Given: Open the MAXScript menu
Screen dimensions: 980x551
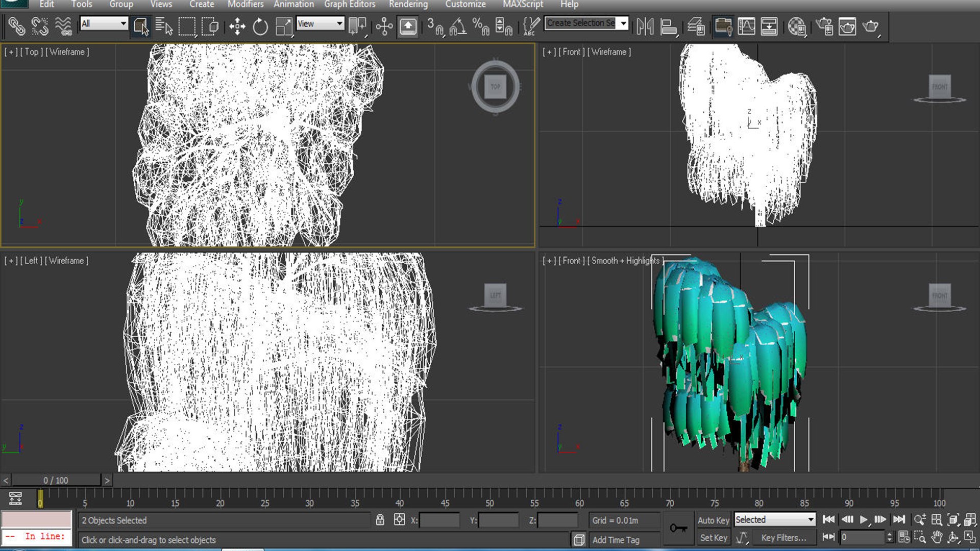Looking at the screenshot, I should [x=523, y=4].
